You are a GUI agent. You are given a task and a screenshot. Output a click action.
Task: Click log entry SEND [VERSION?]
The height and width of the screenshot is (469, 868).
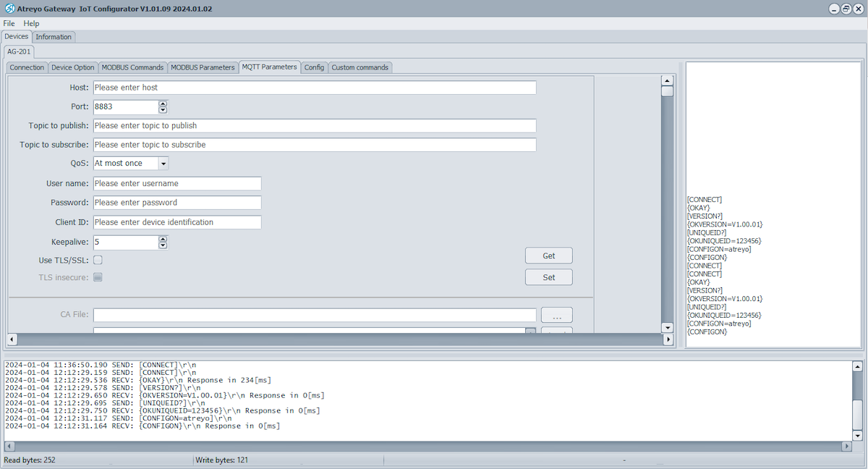pos(103,388)
